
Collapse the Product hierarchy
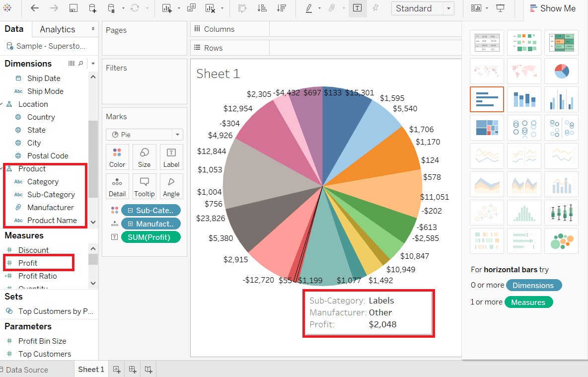(x=1, y=169)
